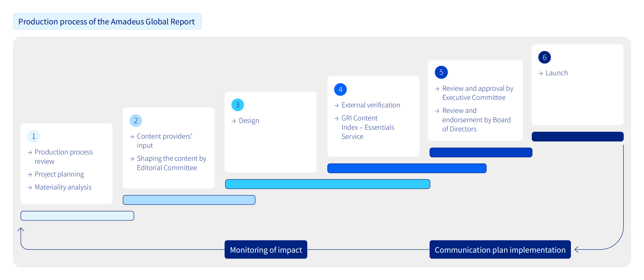This screenshot has height=280, width=644.
Task: Click the light blue progress bar under Design
Action: tap(328, 184)
